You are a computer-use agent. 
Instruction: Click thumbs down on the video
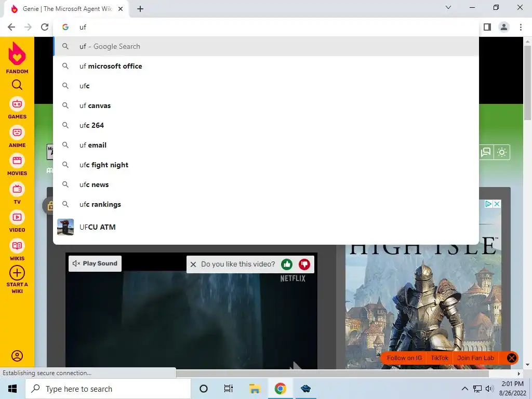(x=304, y=264)
